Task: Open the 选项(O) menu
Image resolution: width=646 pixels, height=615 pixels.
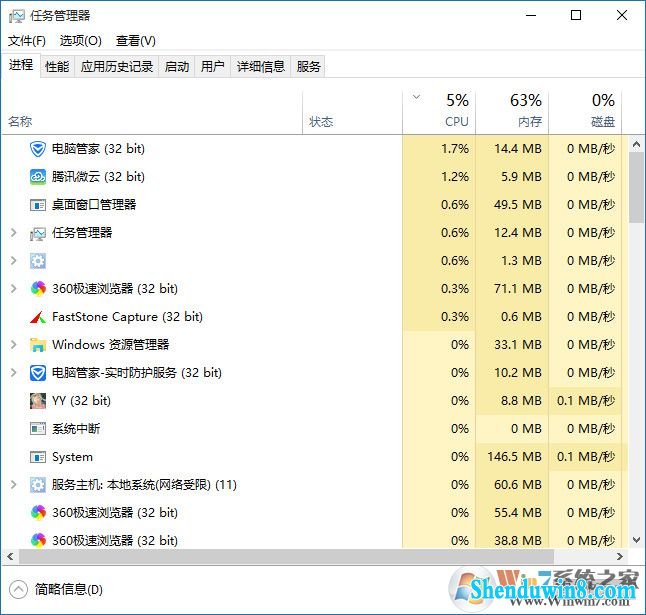Action: pyautogui.click(x=81, y=41)
